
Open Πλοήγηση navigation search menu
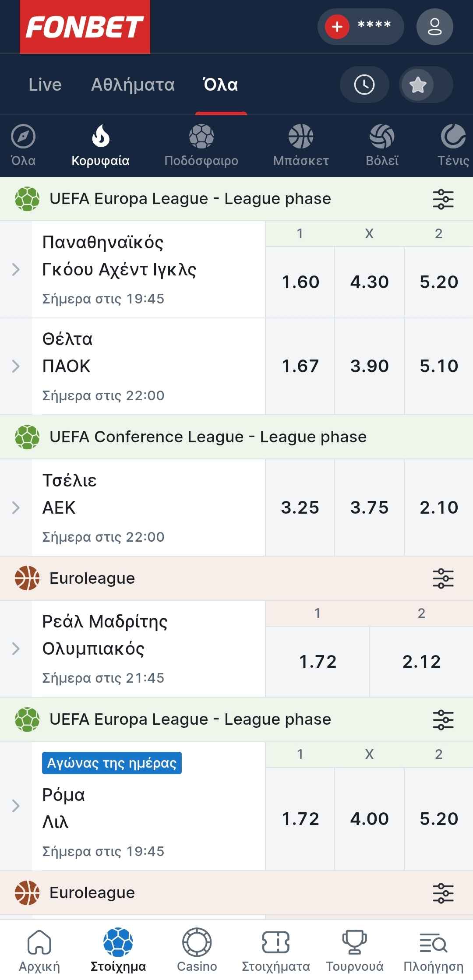click(x=433, y=950)
